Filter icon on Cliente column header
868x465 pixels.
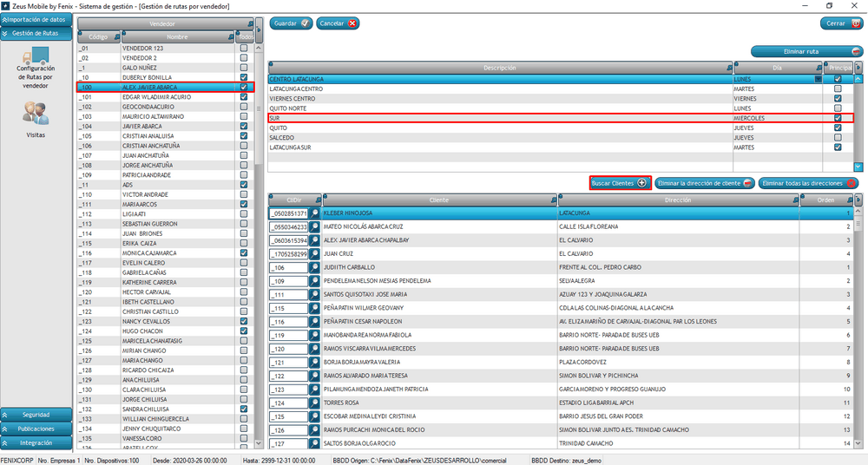(554, 200)
